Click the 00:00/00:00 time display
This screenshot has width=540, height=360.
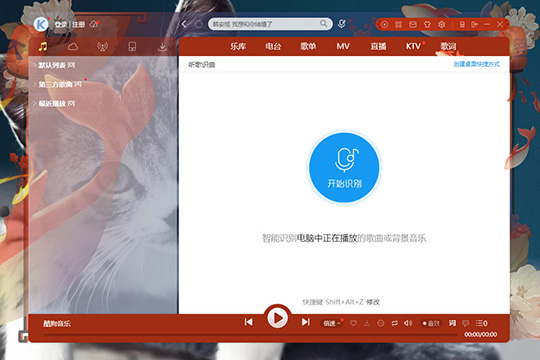pos(480,335)
